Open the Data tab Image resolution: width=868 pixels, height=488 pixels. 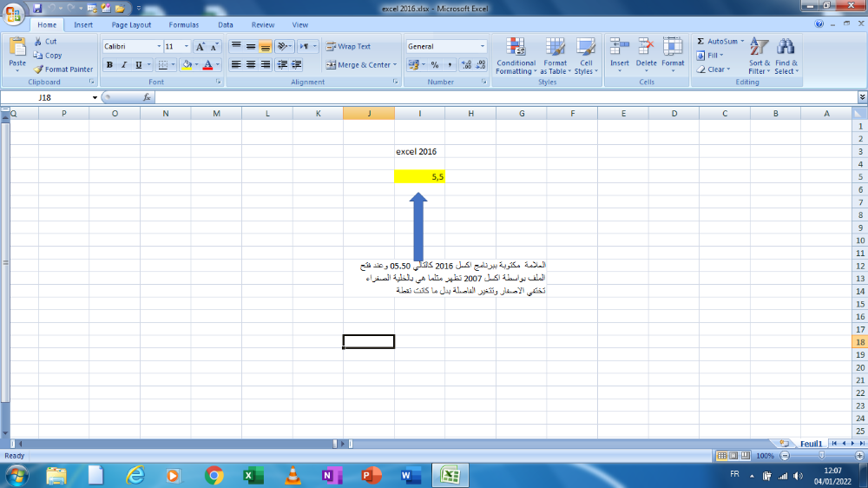[x=226, y=25]
